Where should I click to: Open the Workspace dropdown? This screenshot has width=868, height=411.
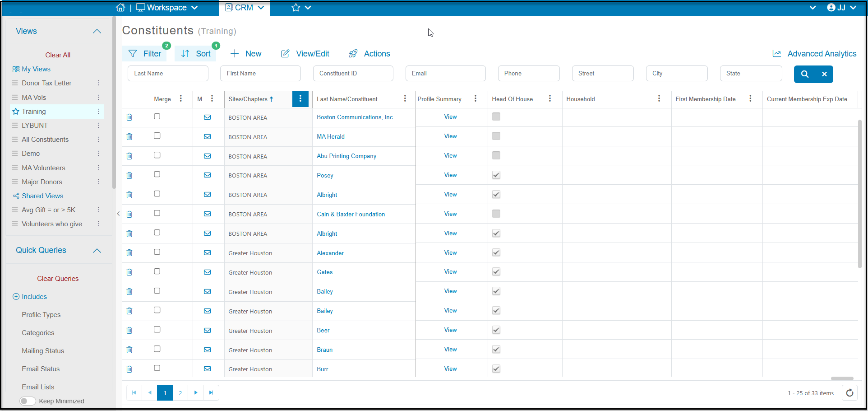coord(167,8)
